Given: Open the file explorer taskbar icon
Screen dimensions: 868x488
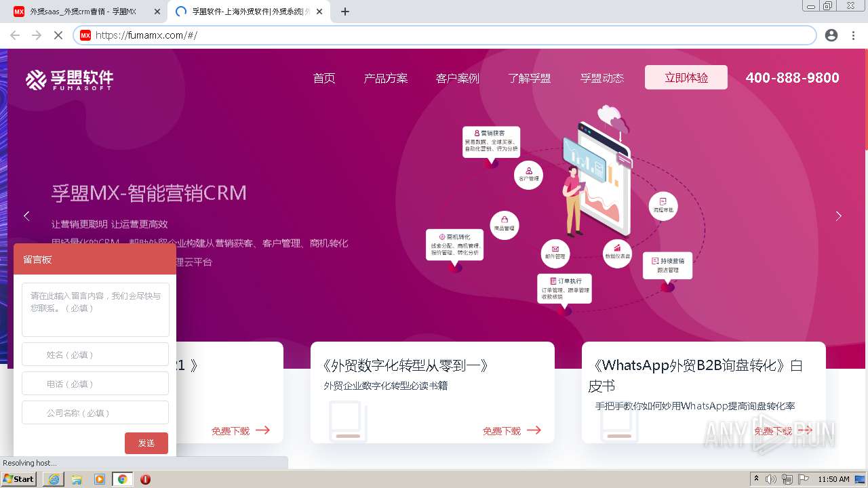Looking at the screenshot, I should (x=77, y=479).
